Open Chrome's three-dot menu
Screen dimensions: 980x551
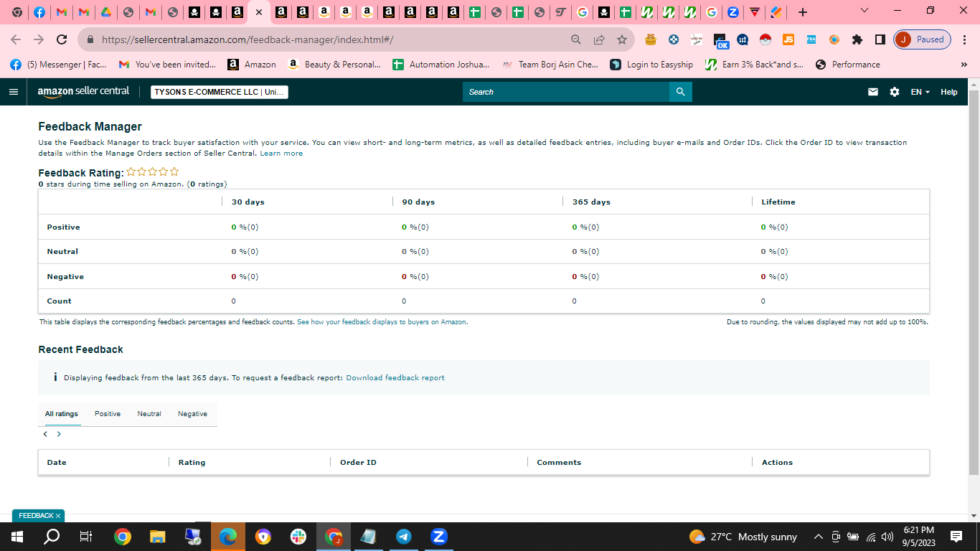[x=965, y=39]
